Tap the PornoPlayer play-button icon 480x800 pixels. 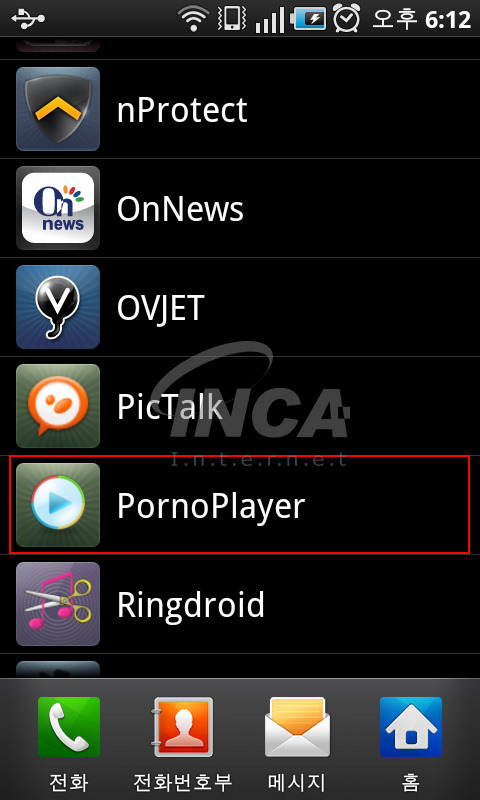point(58,505)
